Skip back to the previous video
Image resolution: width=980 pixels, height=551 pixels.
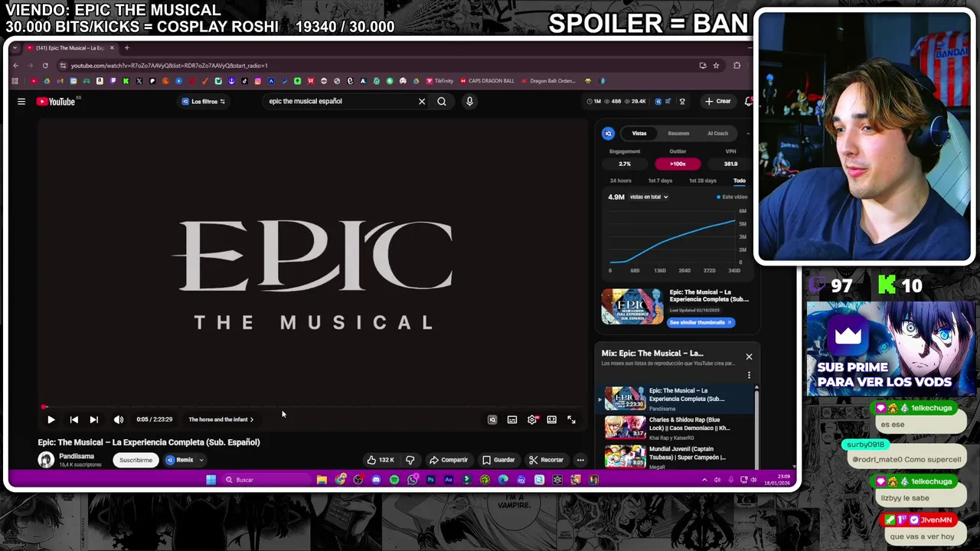pyautogui.click(x=73, y=419)
